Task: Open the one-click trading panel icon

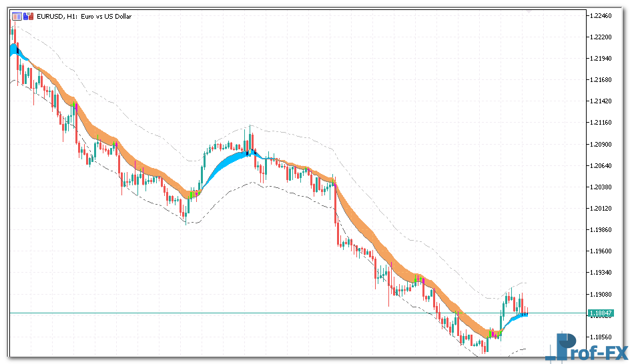Action: point(17,16)
